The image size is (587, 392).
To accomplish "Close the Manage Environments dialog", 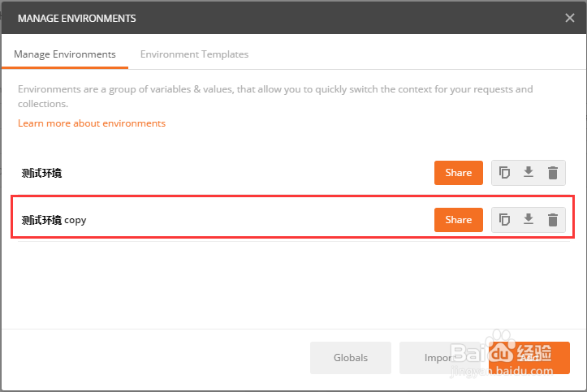I will coord(569,18).
